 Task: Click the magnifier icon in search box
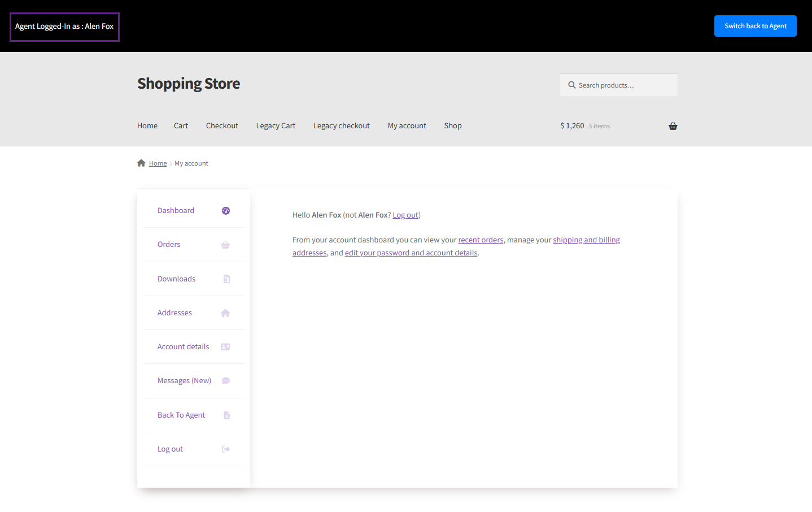[572, 85]
